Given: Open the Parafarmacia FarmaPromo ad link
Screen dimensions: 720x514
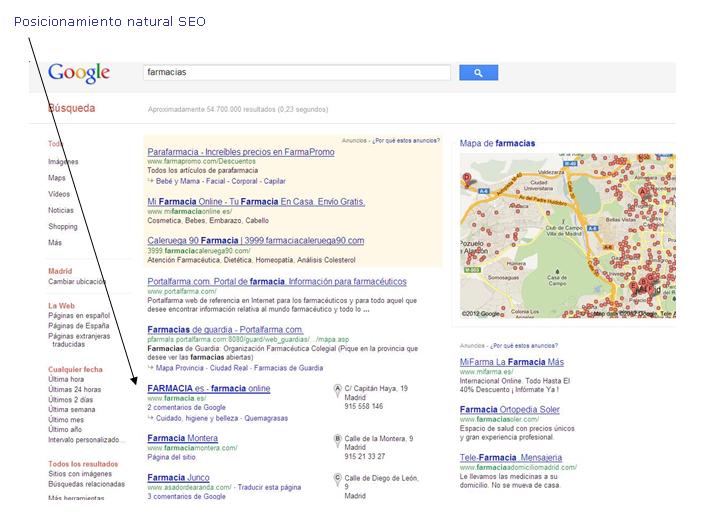Looking at the screenshot, I should [x=241, y=152].
